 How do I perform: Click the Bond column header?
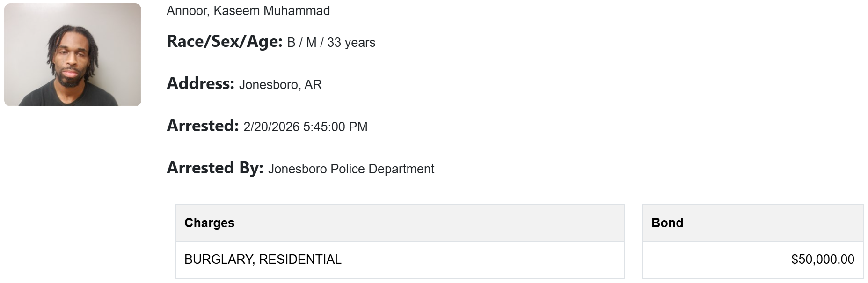(667, 223)
